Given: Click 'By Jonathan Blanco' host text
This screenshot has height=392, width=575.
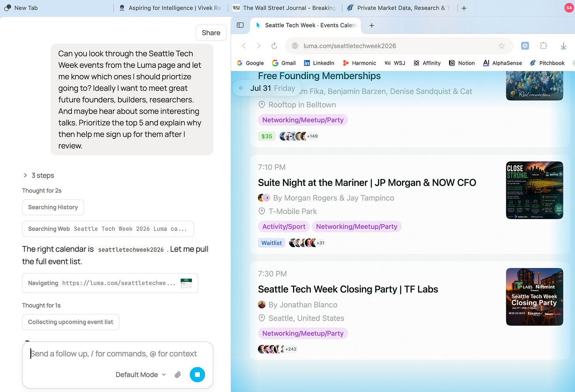Looking at the screenshot, I should pyautogui.click(x=303, y=305).
